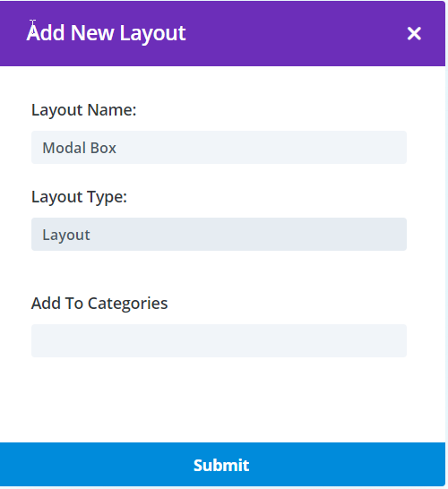Click the white X icon in purple header

(x=414, y=33)
